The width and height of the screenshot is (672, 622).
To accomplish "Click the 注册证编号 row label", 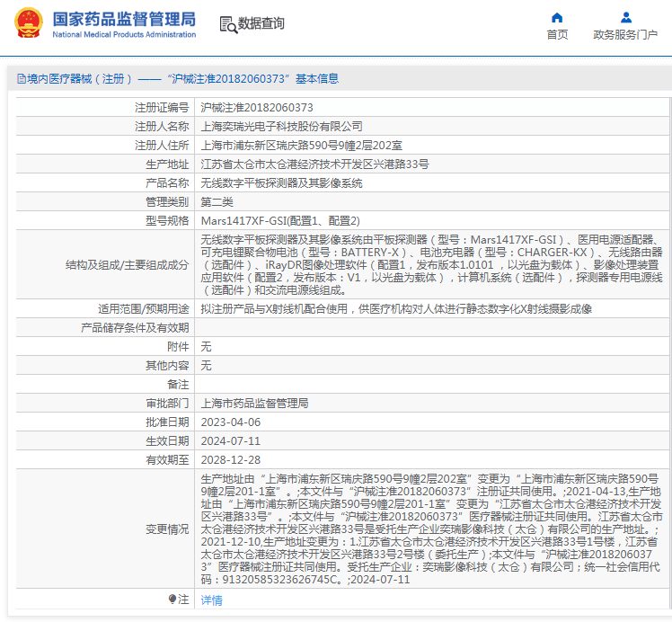I will pyautogui.click(x=162, y=108).
